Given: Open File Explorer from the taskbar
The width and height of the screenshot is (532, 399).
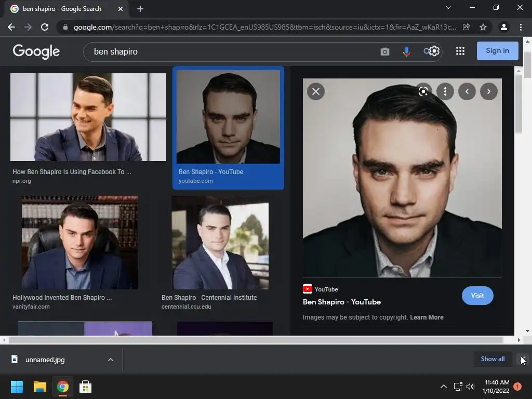Looking at the screenshot, I should 39,387.
